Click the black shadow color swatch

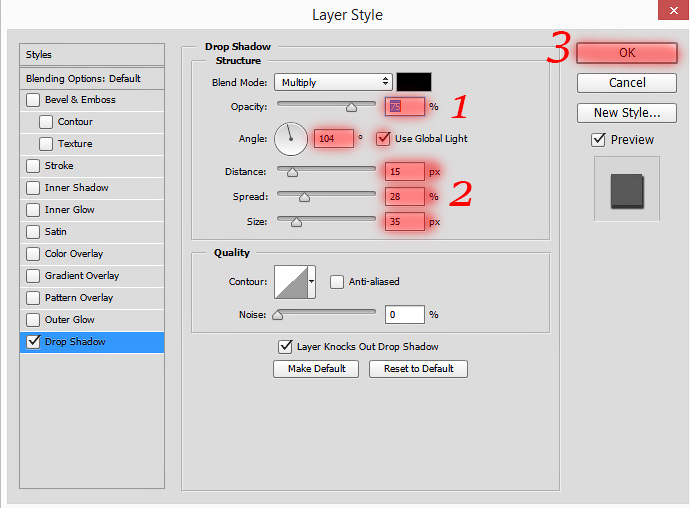[x=414, y=82]
